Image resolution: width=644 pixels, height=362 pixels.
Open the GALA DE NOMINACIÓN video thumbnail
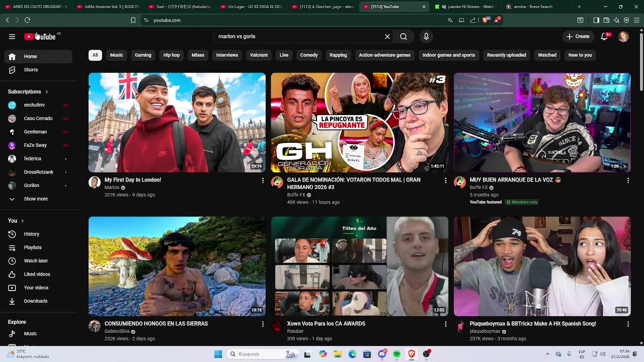point(360,123)
